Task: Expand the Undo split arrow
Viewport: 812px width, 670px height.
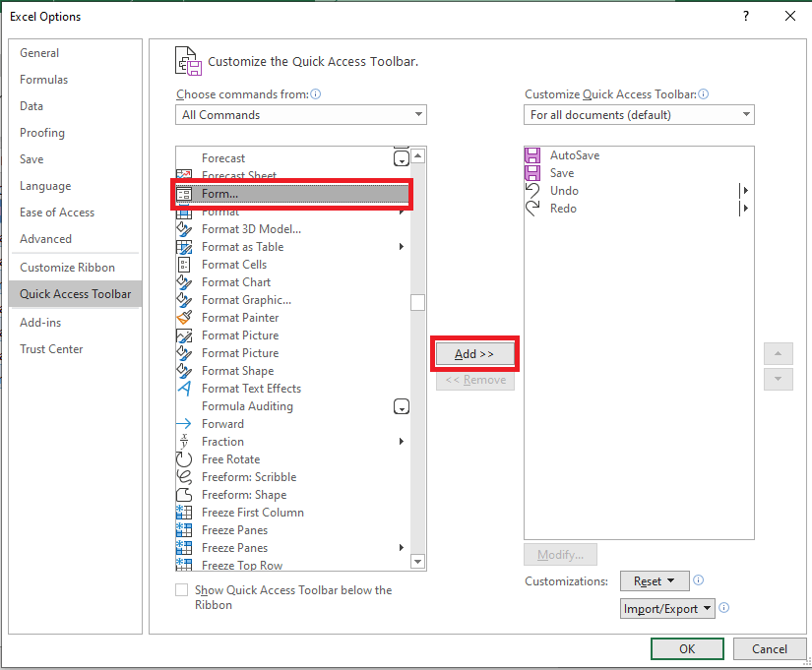Action: point(745,191)
